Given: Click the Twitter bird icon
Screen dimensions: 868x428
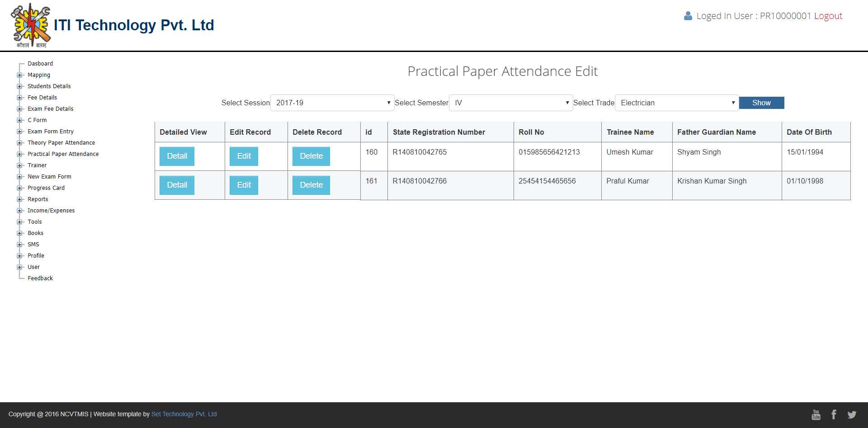Looking at the screenshot, I should pos(852,414).
